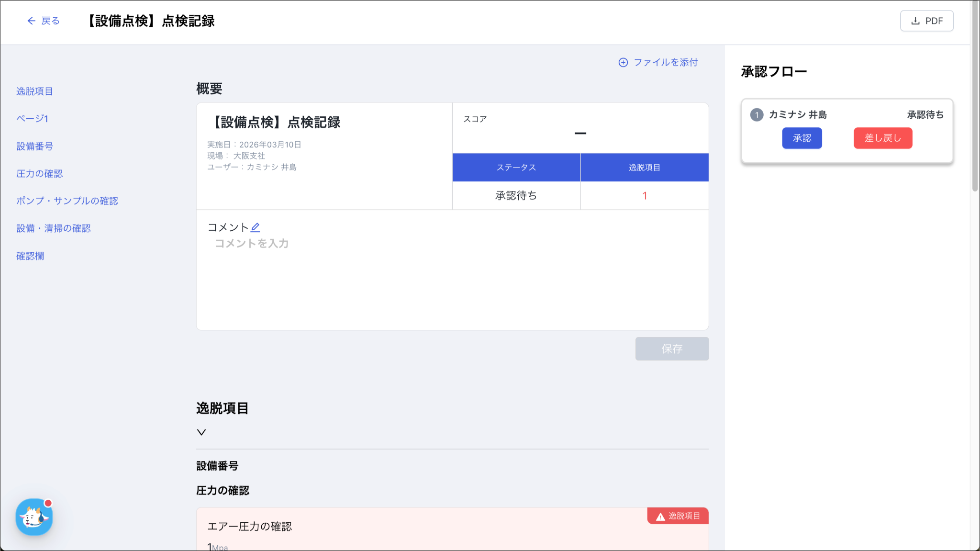Viewport: 980px width, 551px height.
Task: Select 確認欄 in left navigation
Action: (30, 256)
